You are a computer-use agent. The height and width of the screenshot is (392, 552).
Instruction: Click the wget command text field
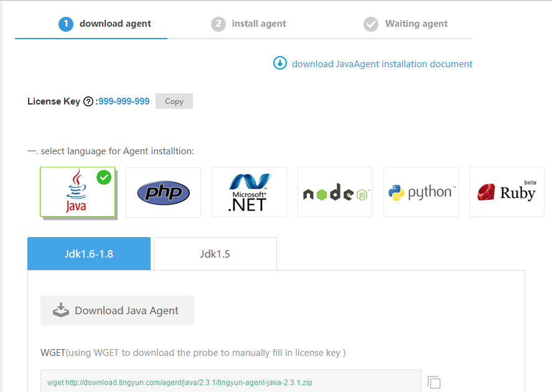pyautogui.click(x=230, y=381)
